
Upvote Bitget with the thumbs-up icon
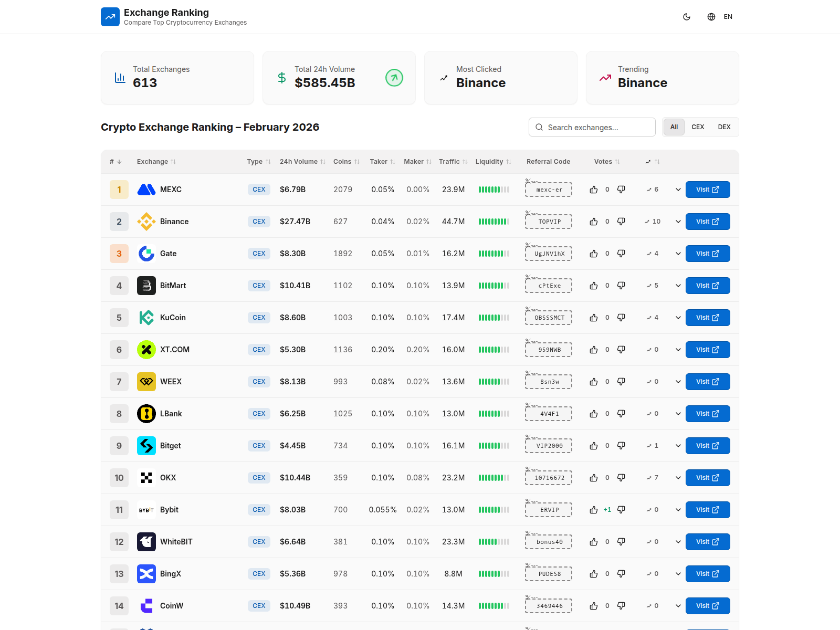click(x=594, y=446)
